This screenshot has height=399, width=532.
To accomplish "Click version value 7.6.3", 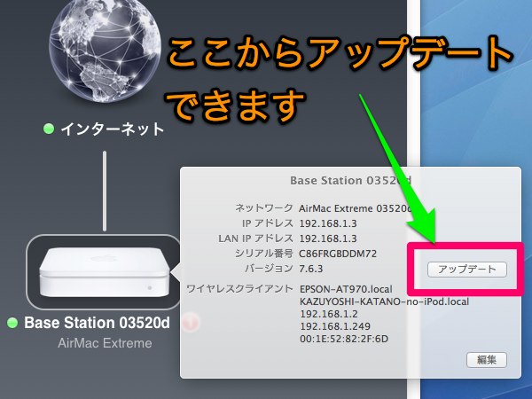I will coord(311,269).
